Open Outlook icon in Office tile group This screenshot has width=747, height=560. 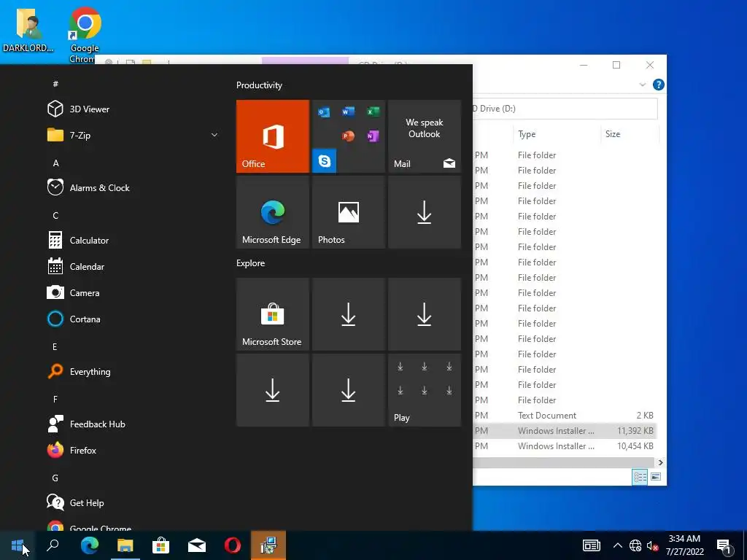click(324, 112)
